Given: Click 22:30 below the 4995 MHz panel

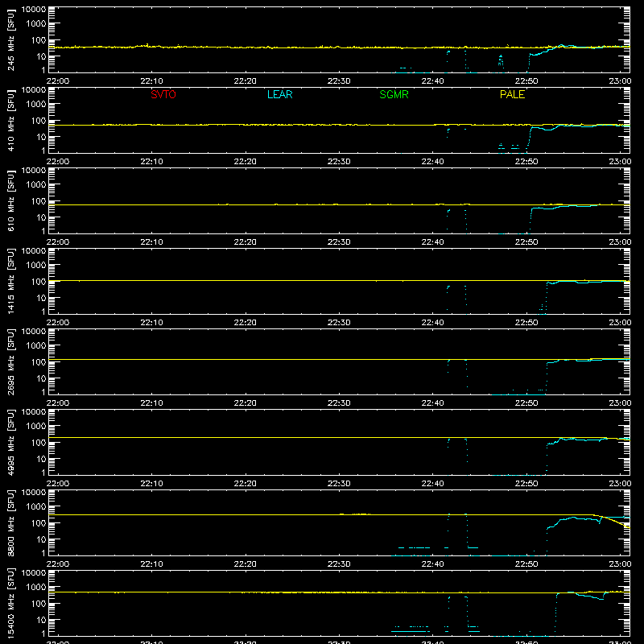Looking at the screenshot, I should (x=339, y=484).
